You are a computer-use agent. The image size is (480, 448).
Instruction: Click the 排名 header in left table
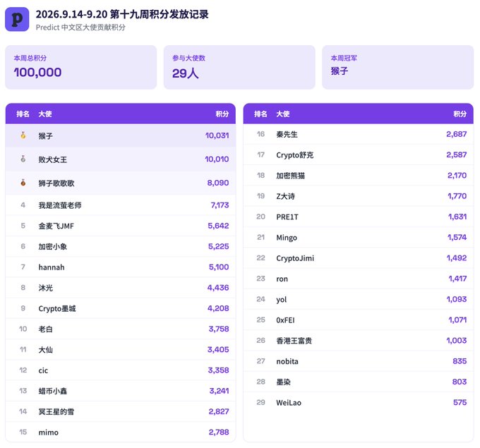pyautogui.click(x=23, y=114)
